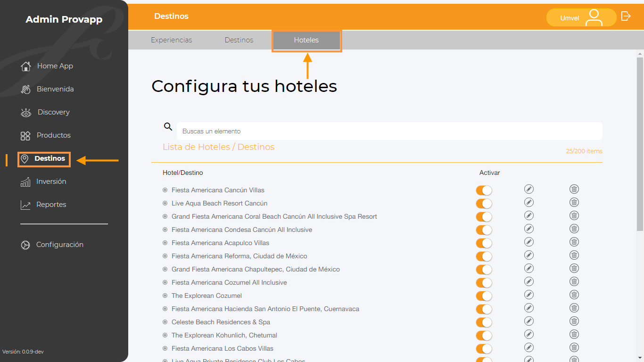Toggle Grand Fiesta Americana Chapultepec switch
644x362 pixels.
tap(484, 270)
